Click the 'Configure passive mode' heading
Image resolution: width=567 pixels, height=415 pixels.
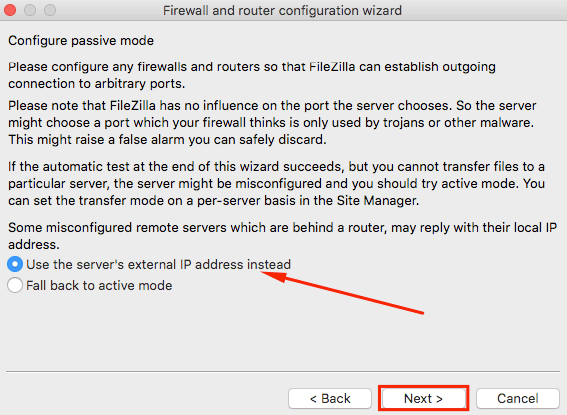(81, 40)
